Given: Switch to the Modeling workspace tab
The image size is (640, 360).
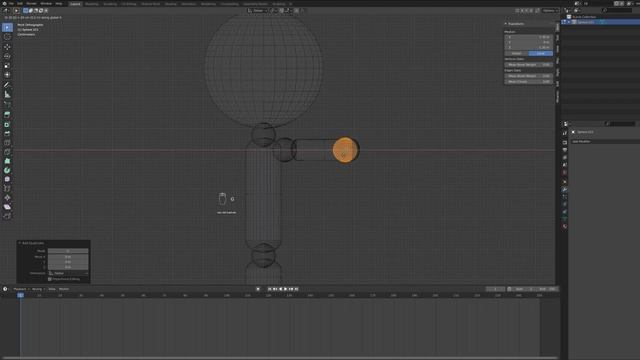Looking at the screenshot, I should tap(92, 4).
